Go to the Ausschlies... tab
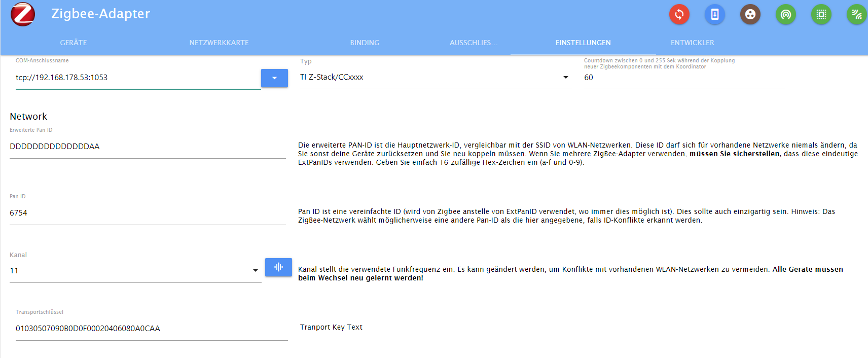 (474, 43)
